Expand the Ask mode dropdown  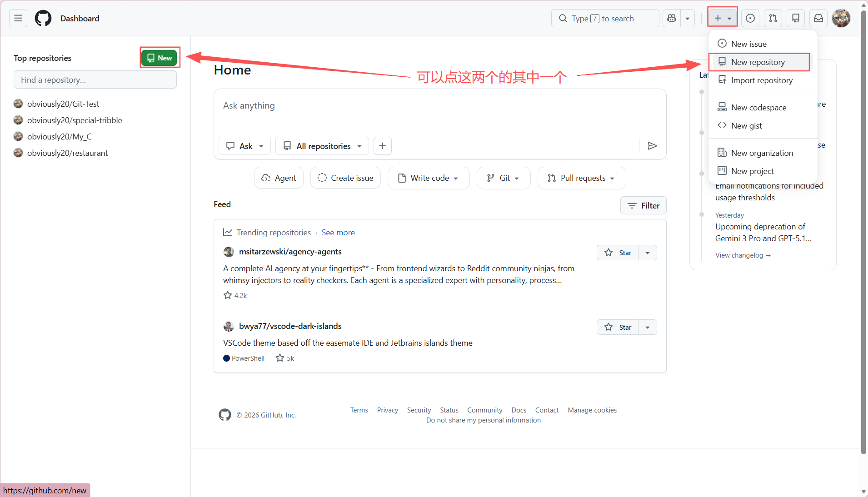click(245, 146)
